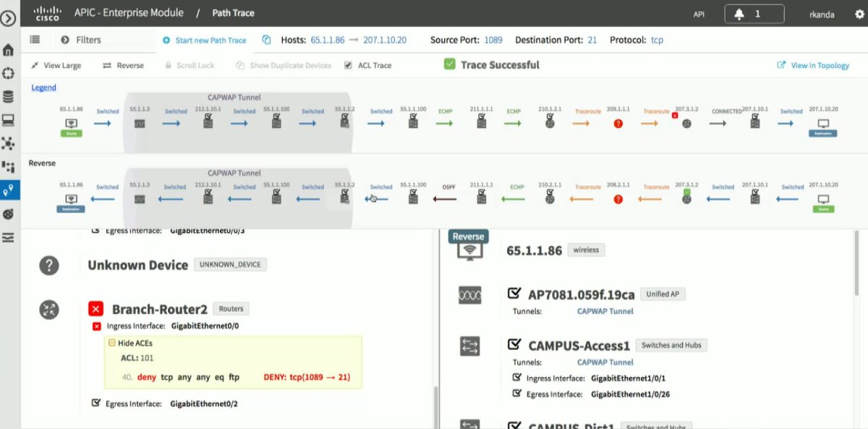The height and width of the screenshot is (429, 868).
Task: Select router 207.3.1.2 in reverse trace
Action: click(x=686, y=198)
